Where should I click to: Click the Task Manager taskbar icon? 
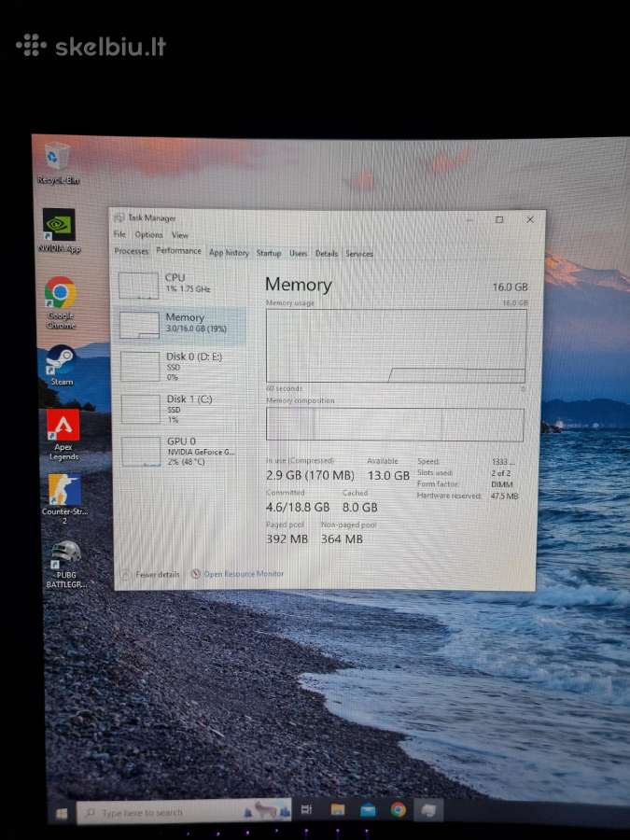(x=428, y=810)
